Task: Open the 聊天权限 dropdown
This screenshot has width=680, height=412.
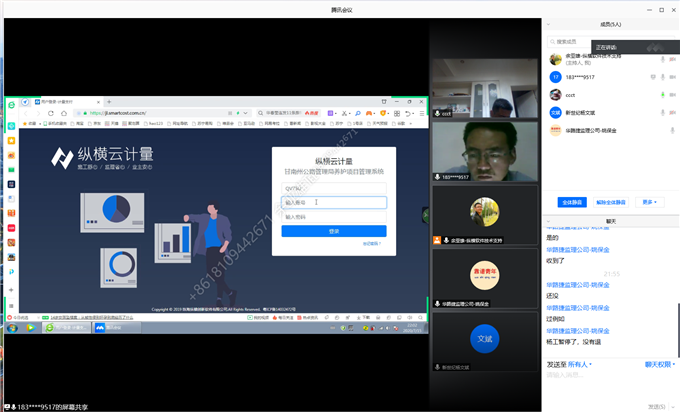Action: 660,365
